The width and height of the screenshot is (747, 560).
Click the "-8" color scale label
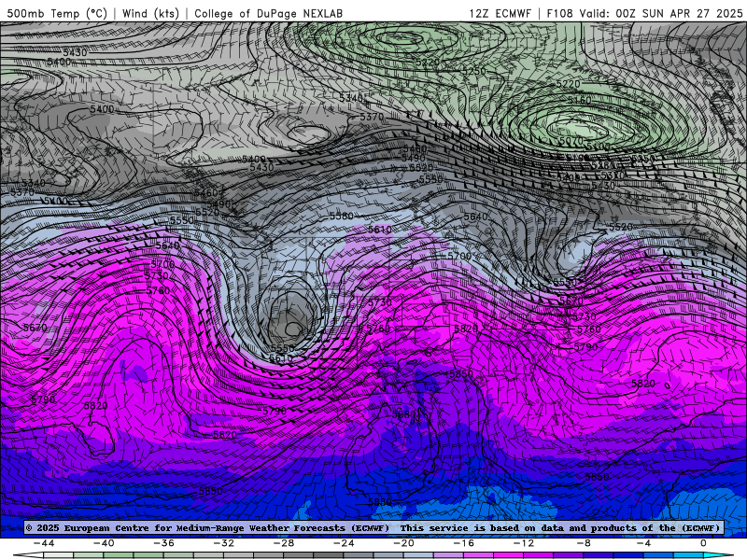tap(585, 543)
